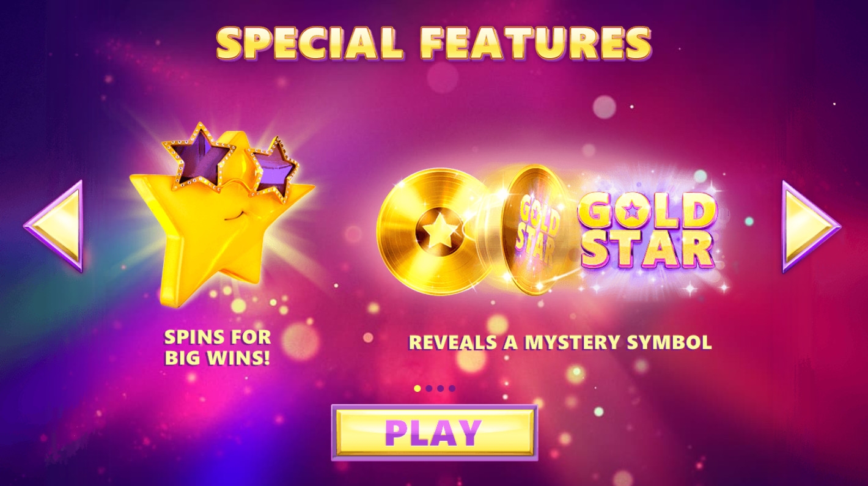Go to the previous feature with left arrow
This screenshot has height=486, width=868.
pyautogui.click(x=55, y=226)
